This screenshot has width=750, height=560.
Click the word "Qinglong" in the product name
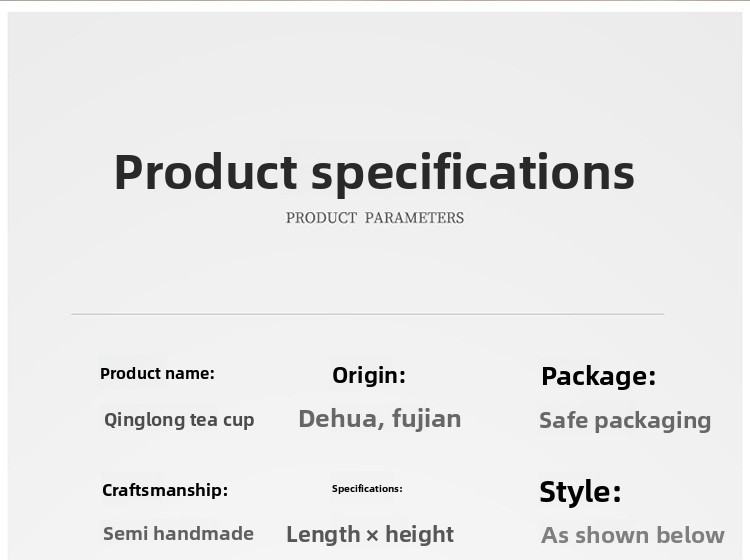click(143, 420)
